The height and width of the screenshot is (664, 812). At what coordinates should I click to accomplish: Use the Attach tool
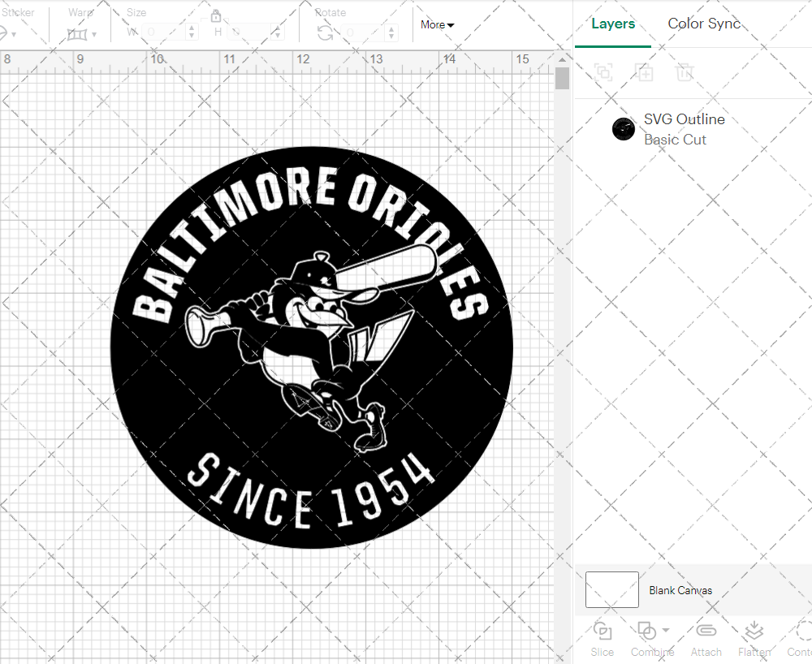706,639
